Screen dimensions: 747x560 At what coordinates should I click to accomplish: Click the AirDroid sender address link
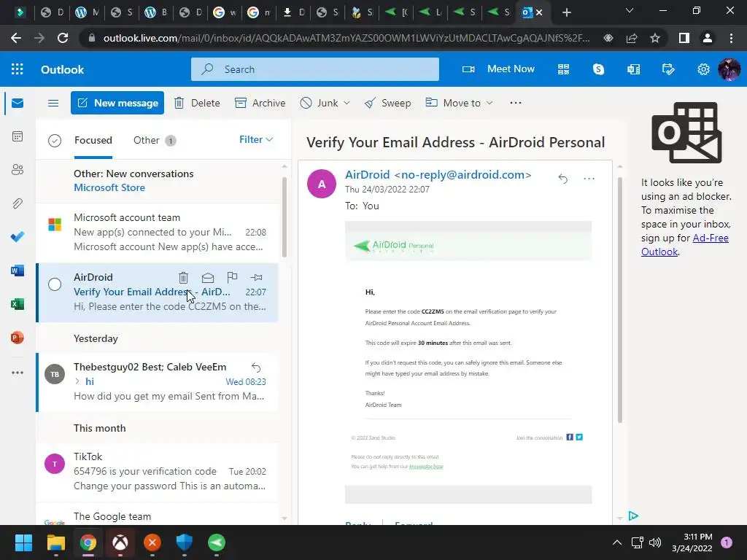(x=438, y=175)
